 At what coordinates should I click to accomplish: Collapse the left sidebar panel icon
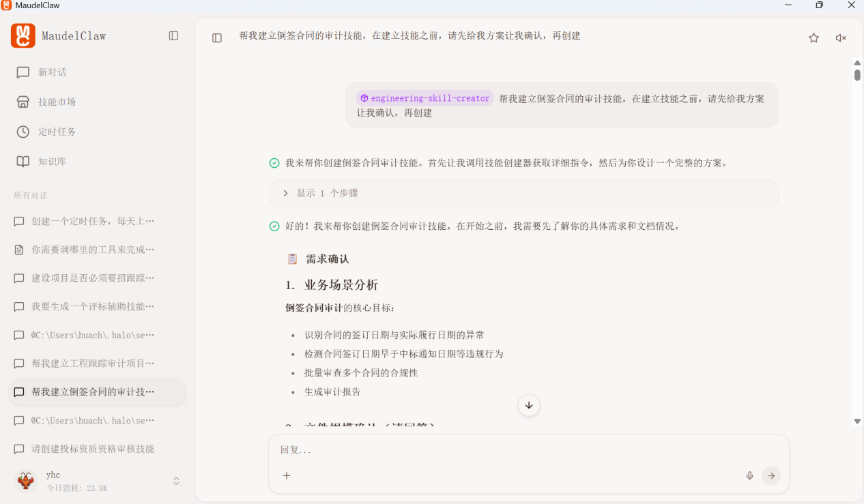[173, 35]
